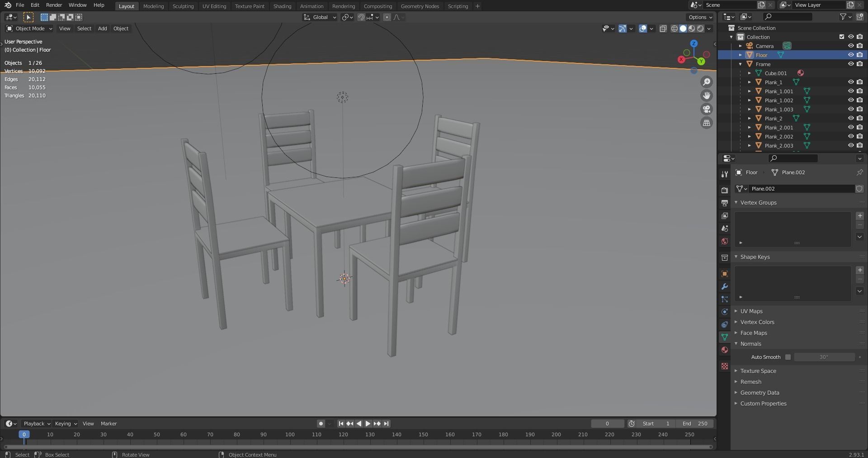The height and width of the screenshot is (458, 868).
Task: Open the Particles properties tab
Action: 725,299
